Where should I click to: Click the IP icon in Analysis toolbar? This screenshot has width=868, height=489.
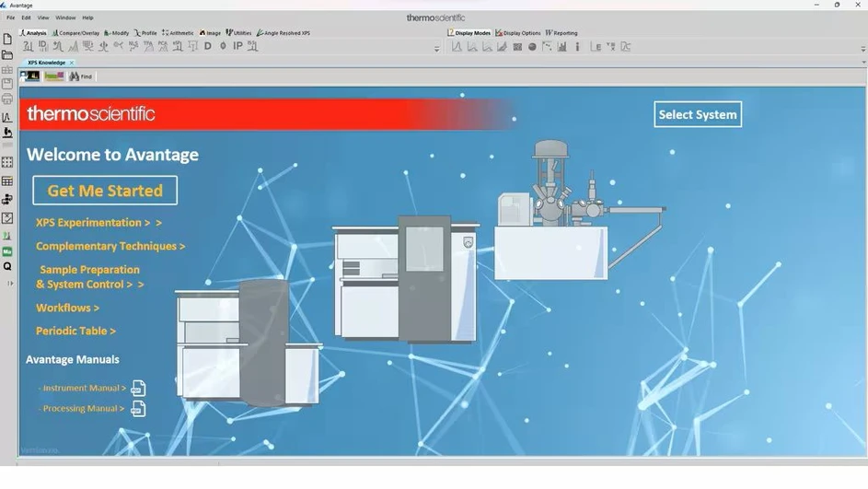tap(237, 46)
